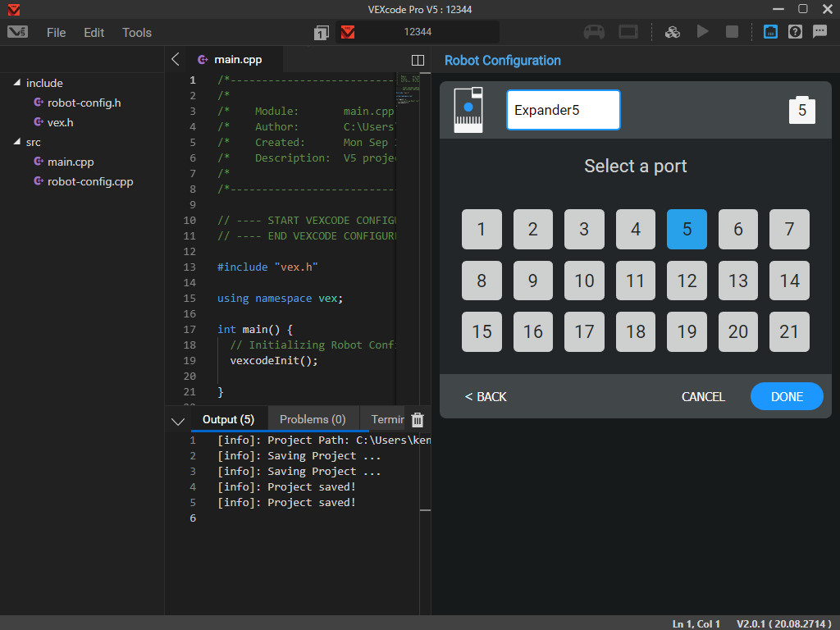The image size is (840, 630).
Task: Open the Help question mark icon
Action: pos(795,32)
